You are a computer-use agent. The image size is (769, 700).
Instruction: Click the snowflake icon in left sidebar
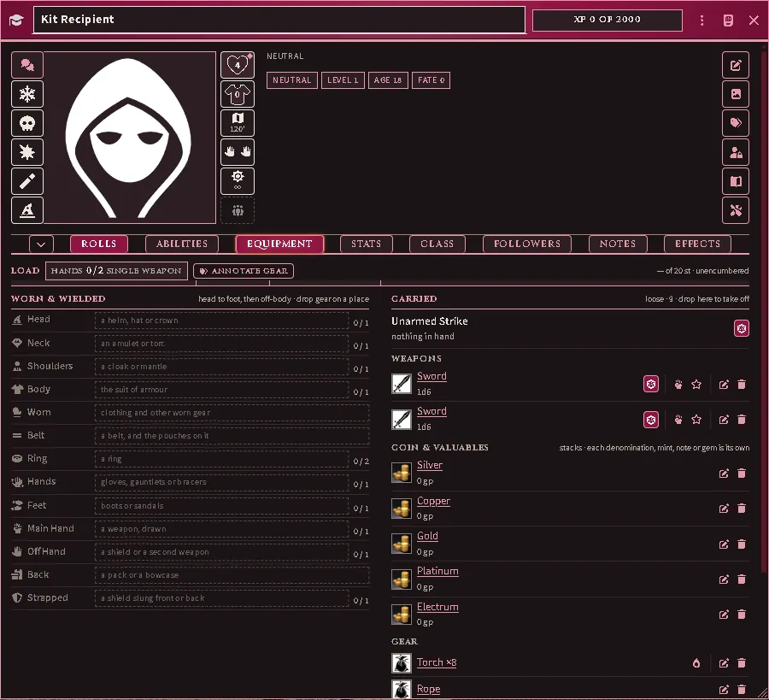pyautogui.click(x=27, y=94)
